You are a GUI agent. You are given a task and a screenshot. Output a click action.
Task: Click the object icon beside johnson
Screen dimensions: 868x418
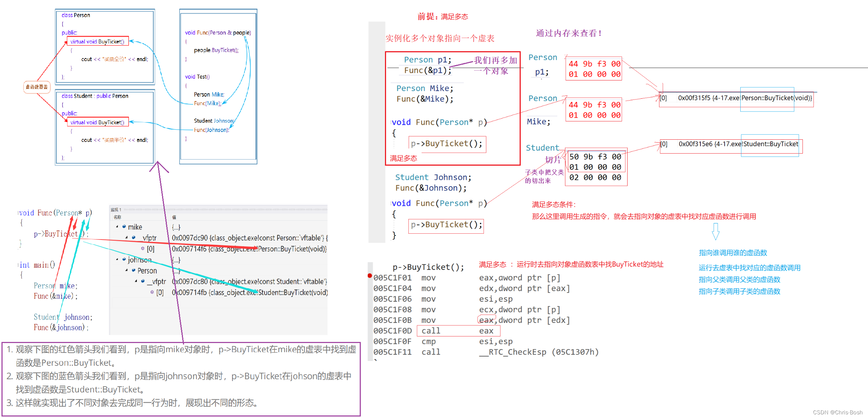[124, 259]
